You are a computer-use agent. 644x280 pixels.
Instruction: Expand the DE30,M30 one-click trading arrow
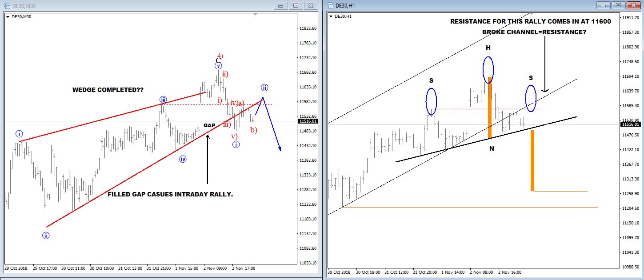pos(8,16)
